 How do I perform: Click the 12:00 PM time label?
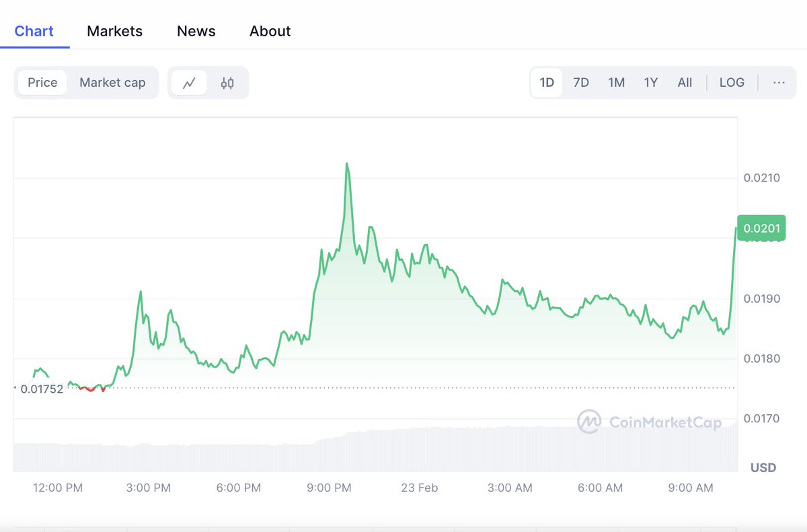[58, 488]
